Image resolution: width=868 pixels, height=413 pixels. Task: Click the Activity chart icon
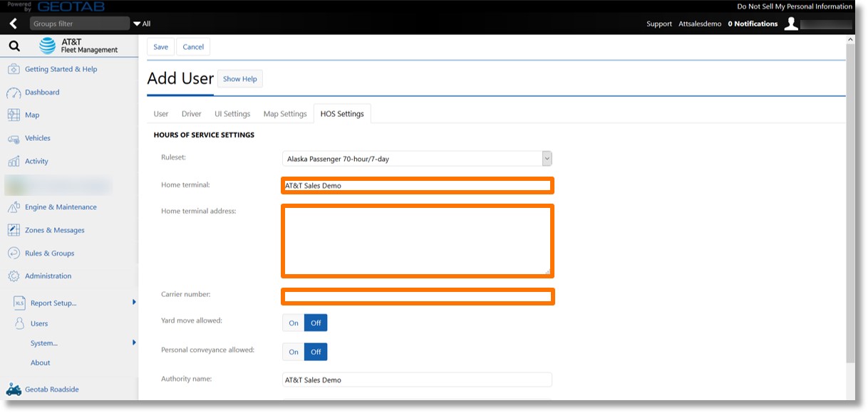point(13,162)
